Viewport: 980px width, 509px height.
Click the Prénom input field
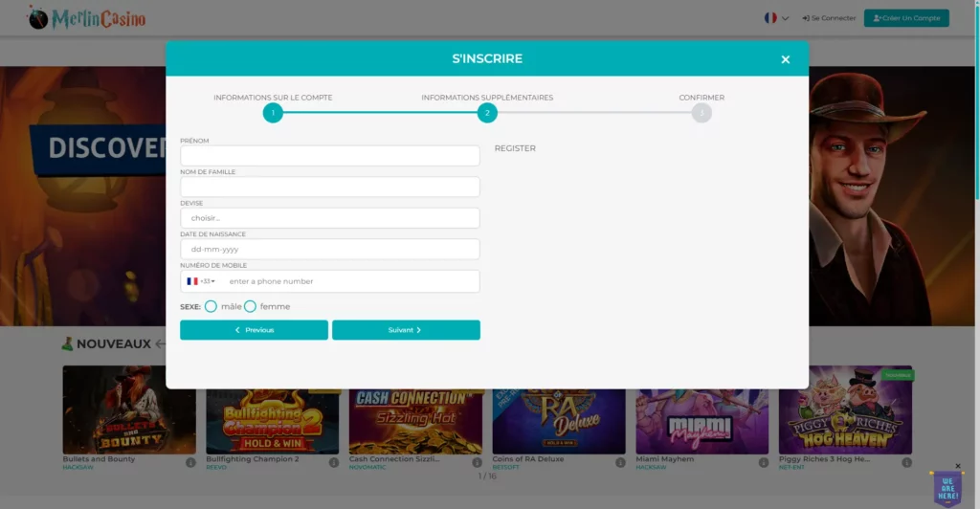click(330, 156)
